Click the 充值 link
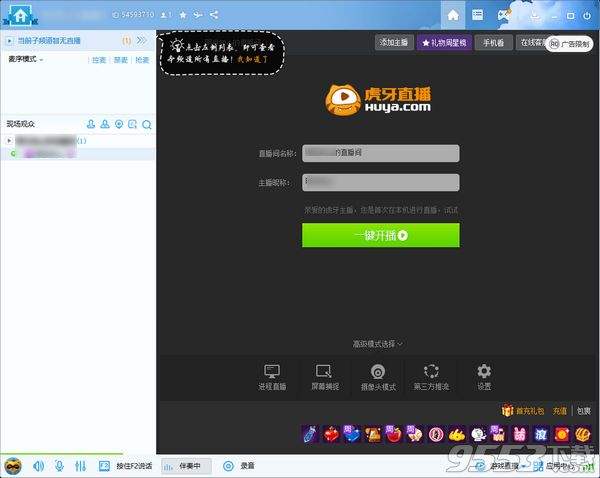The width and height of the screenshot is (600, 478). 559,411
